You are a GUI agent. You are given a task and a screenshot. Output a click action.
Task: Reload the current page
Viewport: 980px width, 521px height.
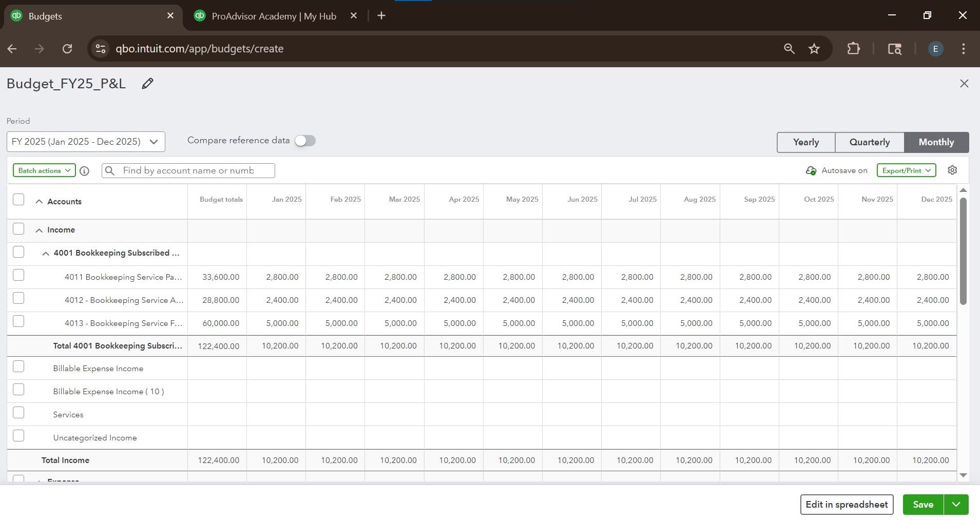(x=67, y=48)
